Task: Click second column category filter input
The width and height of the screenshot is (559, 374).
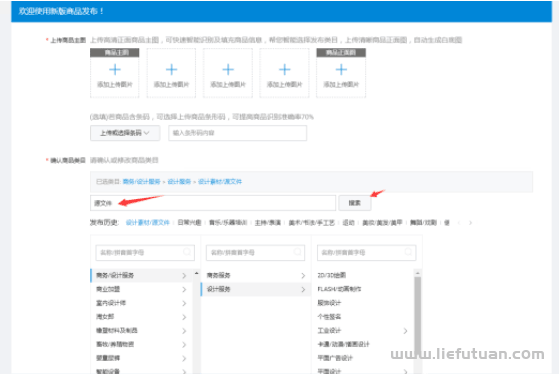Action: click(256, 252)
